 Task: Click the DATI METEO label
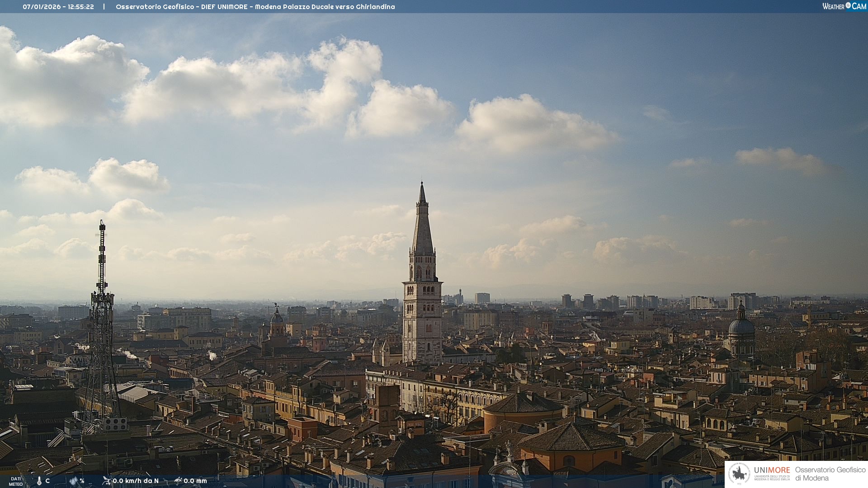pyautogui.click(x=16, y=481)
